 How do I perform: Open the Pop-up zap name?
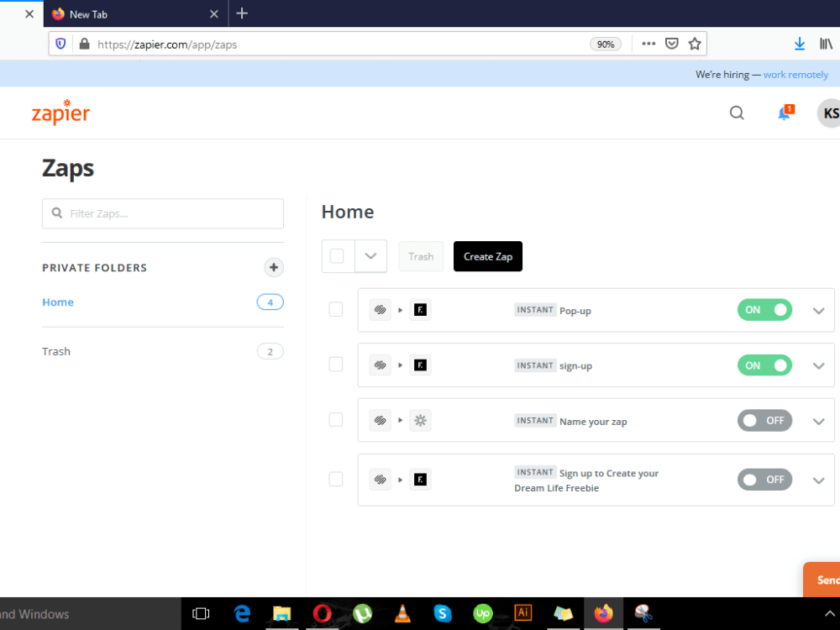point(575,311)
